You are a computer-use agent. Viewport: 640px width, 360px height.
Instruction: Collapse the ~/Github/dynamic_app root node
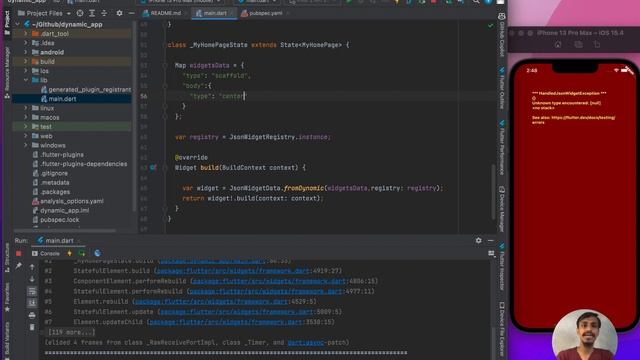point(18,24)
